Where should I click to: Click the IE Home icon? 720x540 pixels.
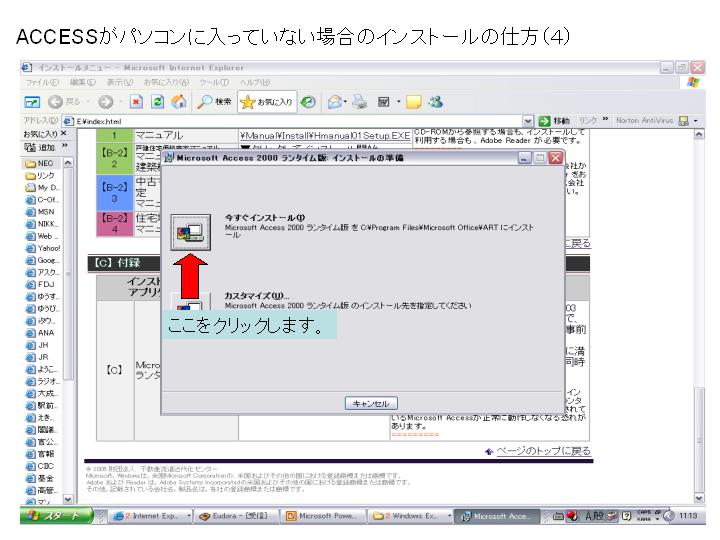coord(179,101)
